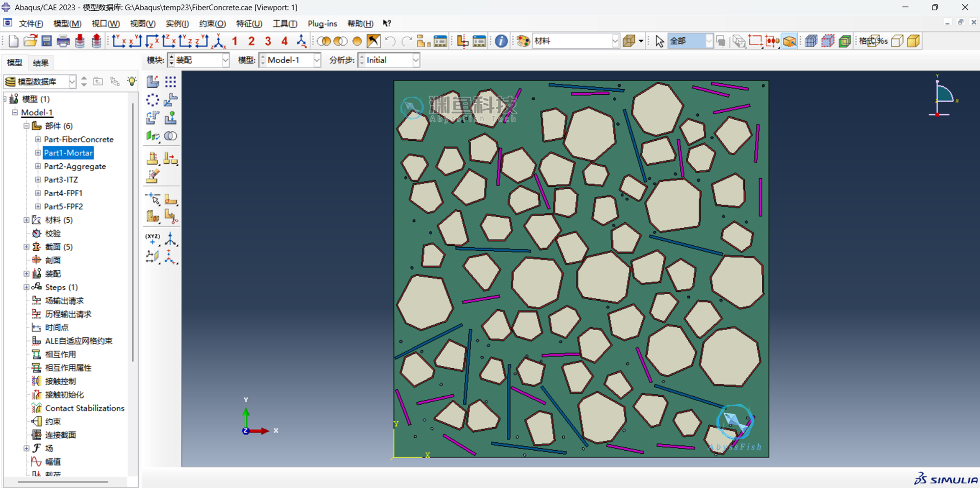Open the 文件(F) menu
Viewport: 980px width, 488px height.
click(31, 24)
